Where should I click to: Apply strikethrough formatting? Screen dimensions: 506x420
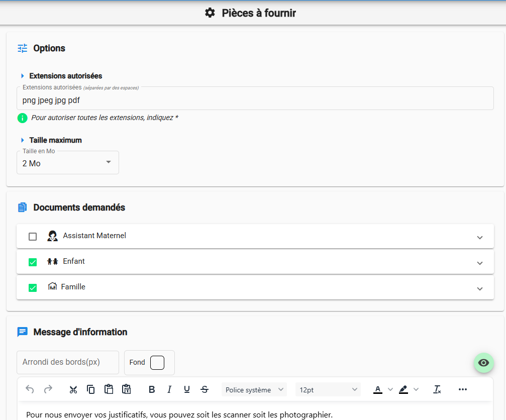[x=205, y=389]
